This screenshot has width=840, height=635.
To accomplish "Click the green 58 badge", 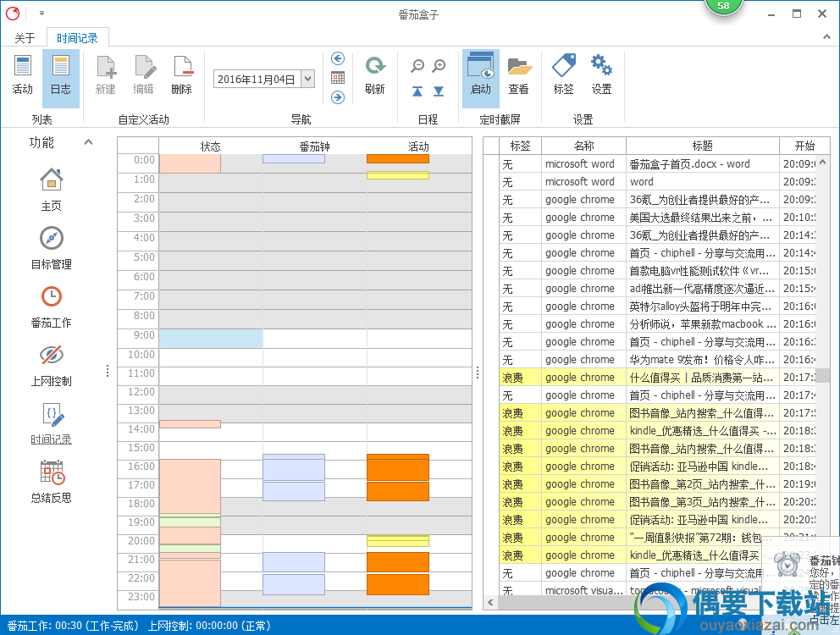I will (723, 7).
